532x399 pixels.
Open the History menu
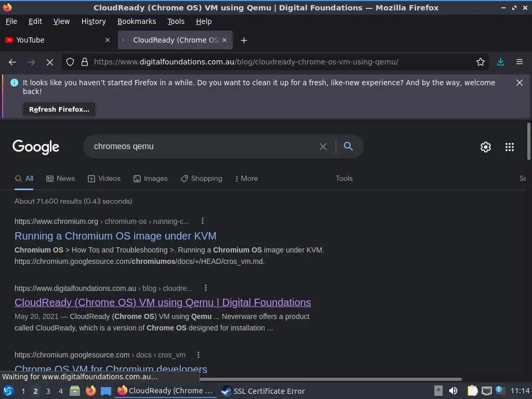(94, 21)
